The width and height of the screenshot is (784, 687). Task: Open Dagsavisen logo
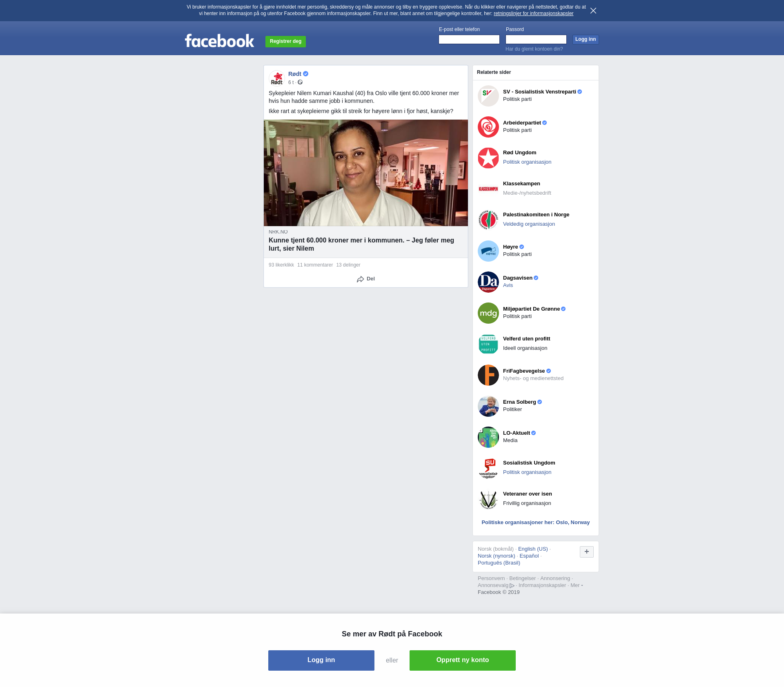pos(488,282)
